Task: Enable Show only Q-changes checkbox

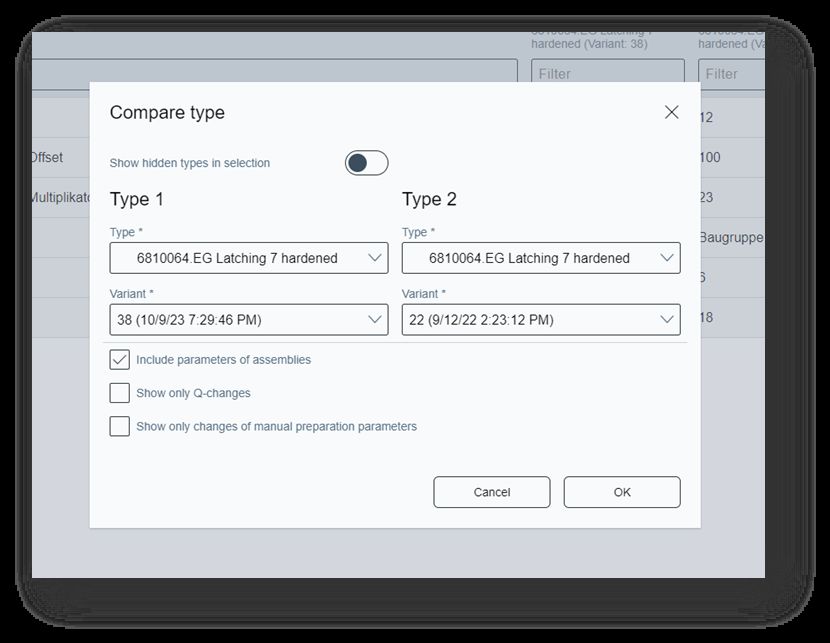Action: pos(120,393)
